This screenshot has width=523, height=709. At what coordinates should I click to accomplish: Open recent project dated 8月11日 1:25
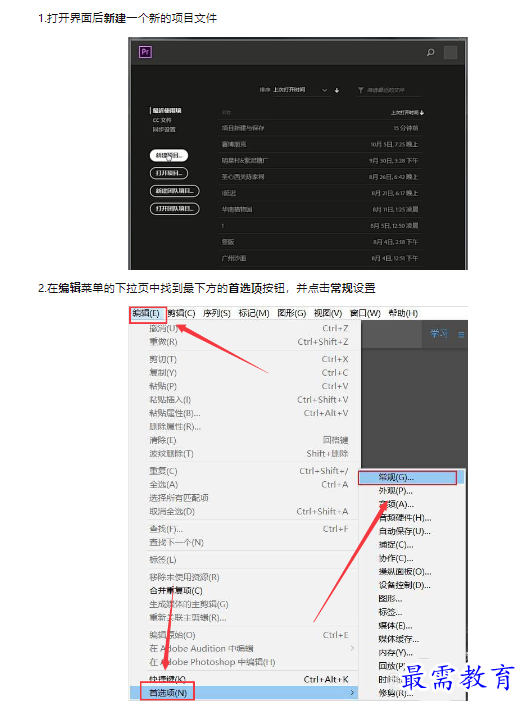[x=320, y=209]
